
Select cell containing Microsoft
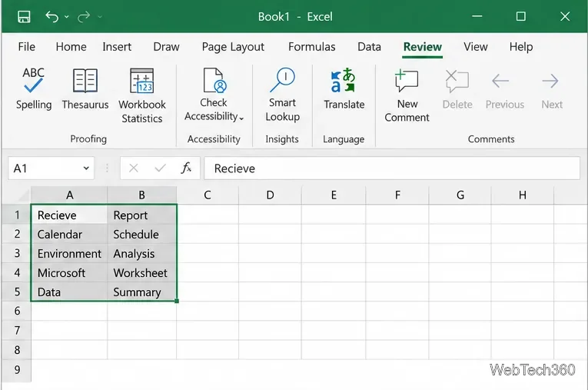69,272
